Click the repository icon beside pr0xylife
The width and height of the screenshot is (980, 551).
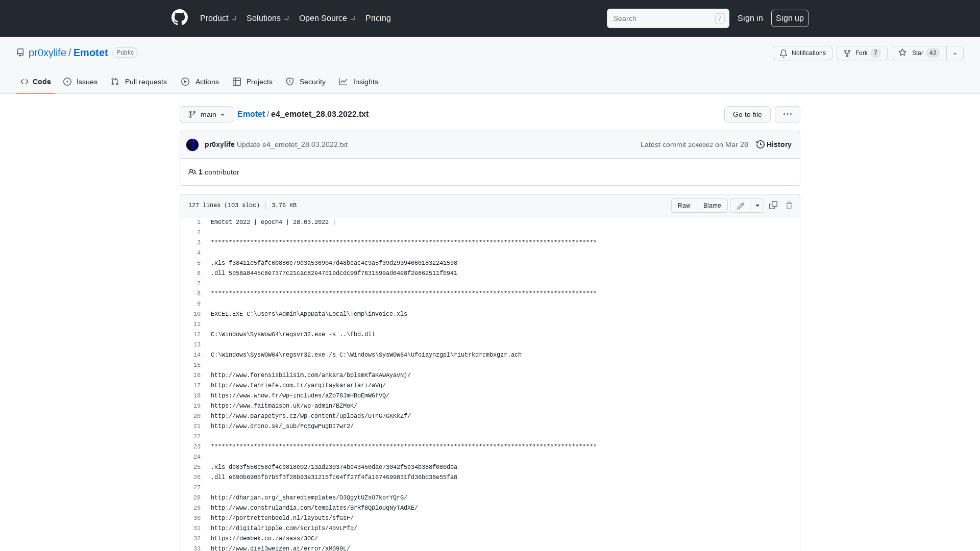pyautogui.click(x=20, y=53)
